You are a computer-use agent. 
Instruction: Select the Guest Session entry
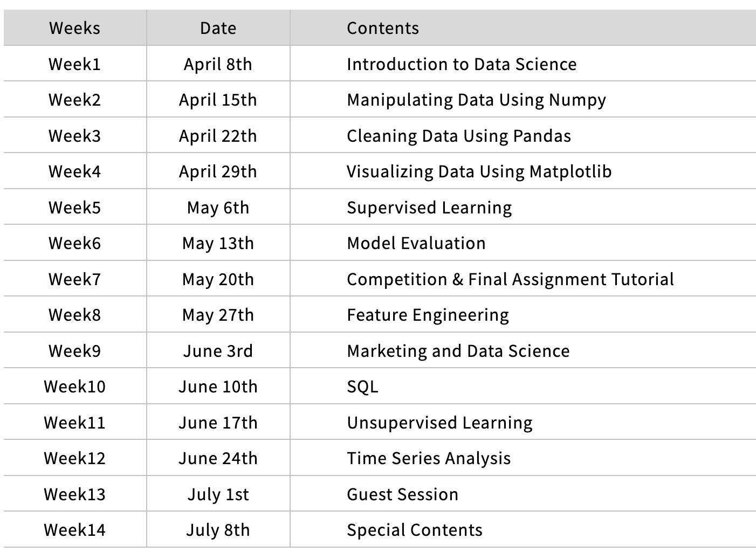402,494
